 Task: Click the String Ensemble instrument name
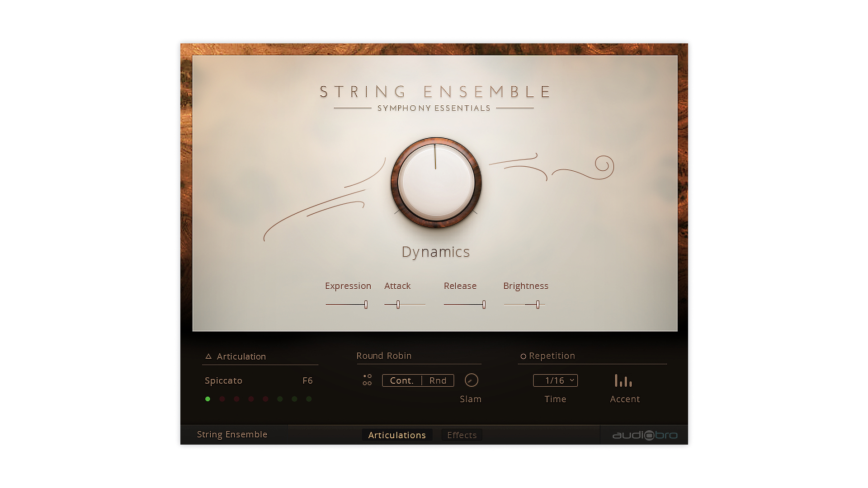(232, 434)
